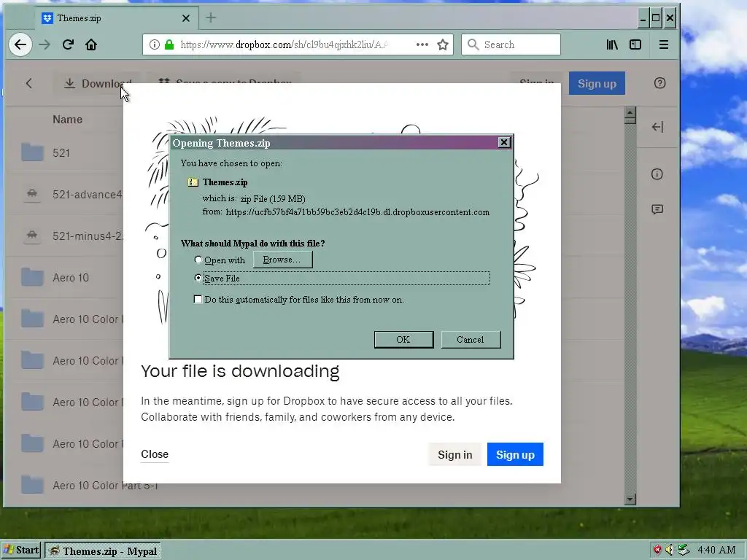The image size is (747, 560).
Task: Click the security shield tray icon
Action: pyautogui.click(x=657, y=551)
